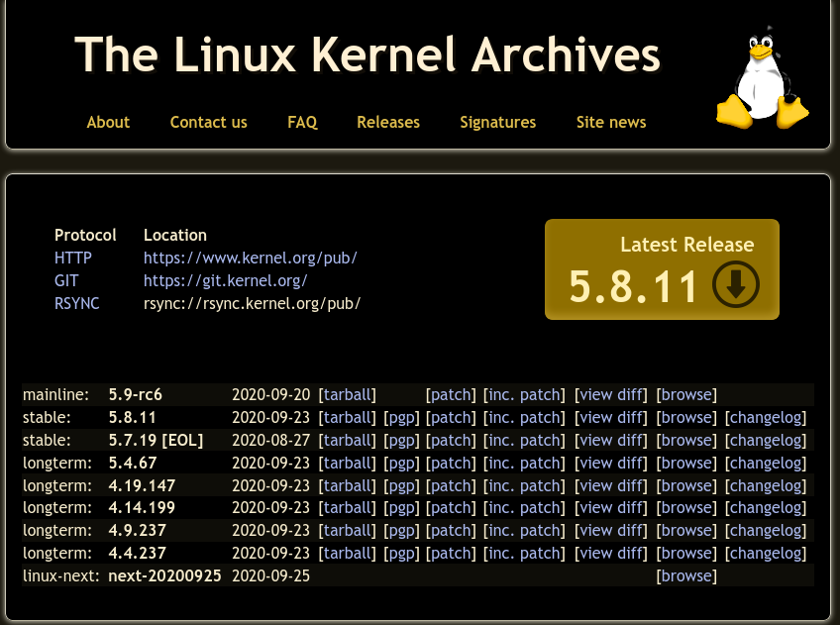Open changelog for 5.7.19 [EOL]
840x625 pixels.
766,440
